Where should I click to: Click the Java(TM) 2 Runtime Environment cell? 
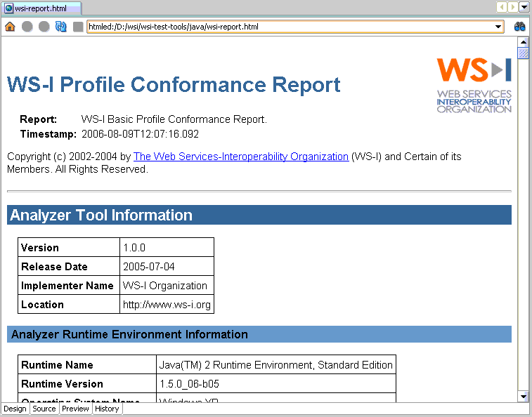pos(276,365)
